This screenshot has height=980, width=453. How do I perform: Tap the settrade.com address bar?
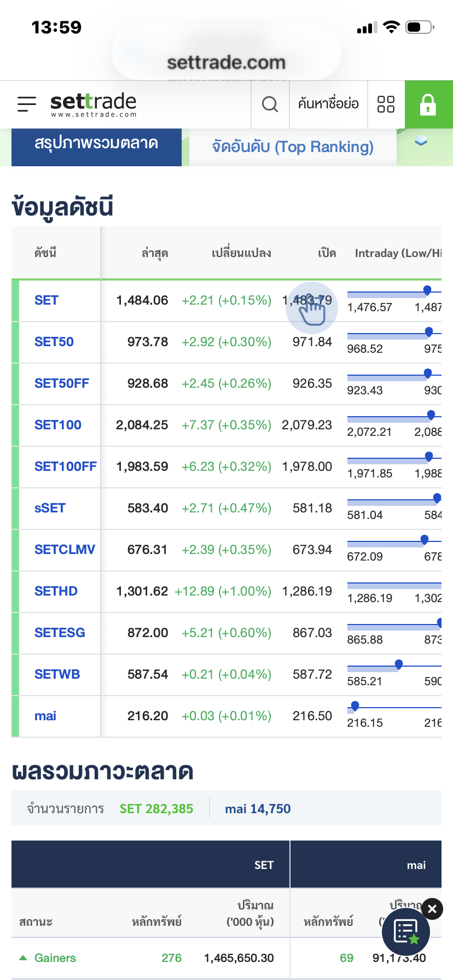226,62
